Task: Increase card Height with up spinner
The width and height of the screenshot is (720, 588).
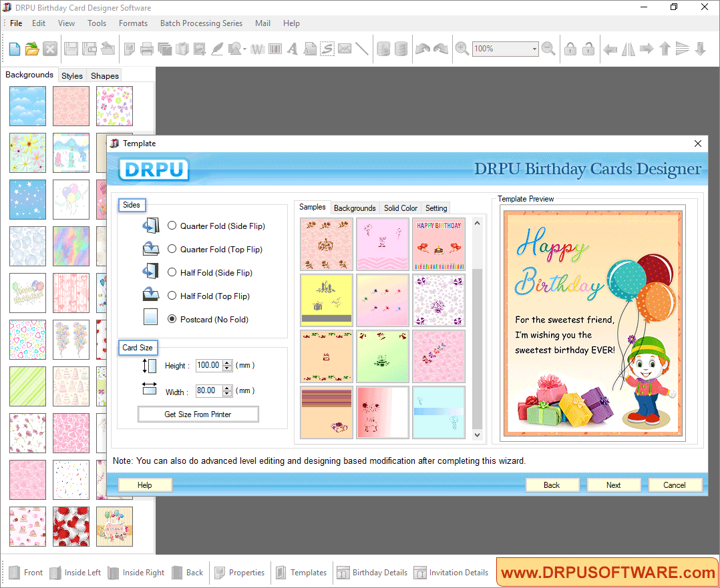Action: pos(227,363)
